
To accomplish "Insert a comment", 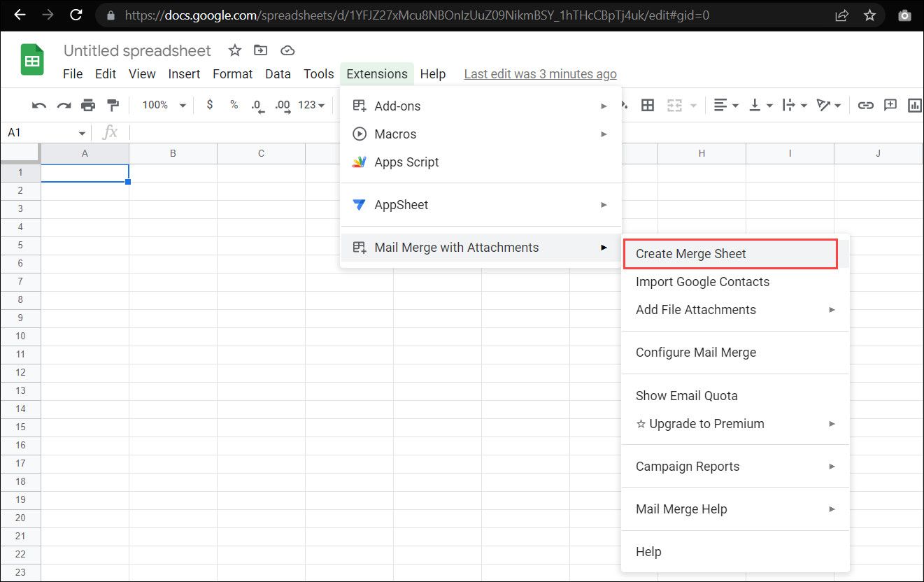I will [890, 104].
